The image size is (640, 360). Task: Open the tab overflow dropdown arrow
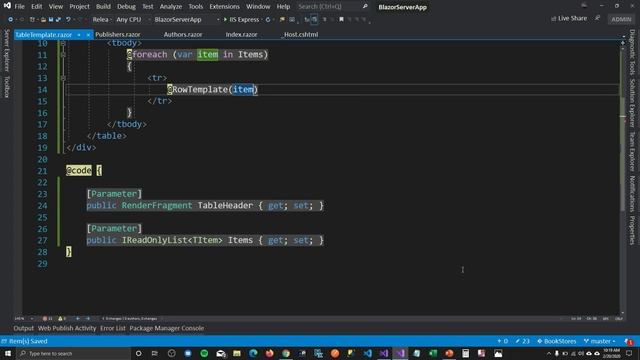623,36
